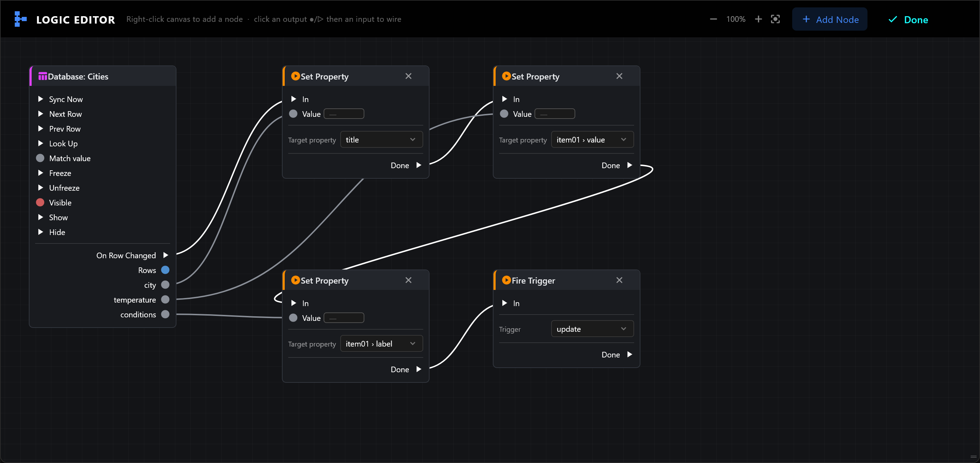Click the city output port
This screenshot has width=980, height=463.
[x=165, y=285]
